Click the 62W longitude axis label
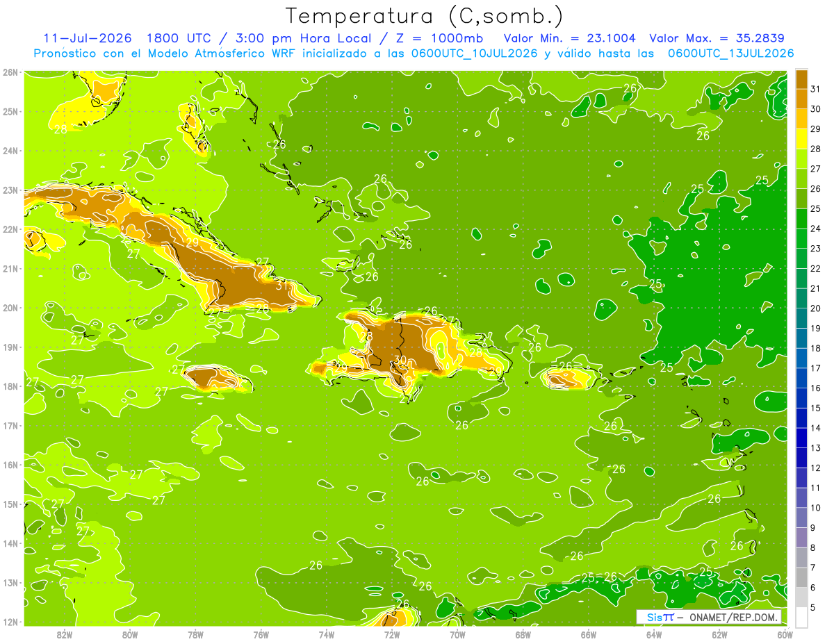 pos(720,634)
